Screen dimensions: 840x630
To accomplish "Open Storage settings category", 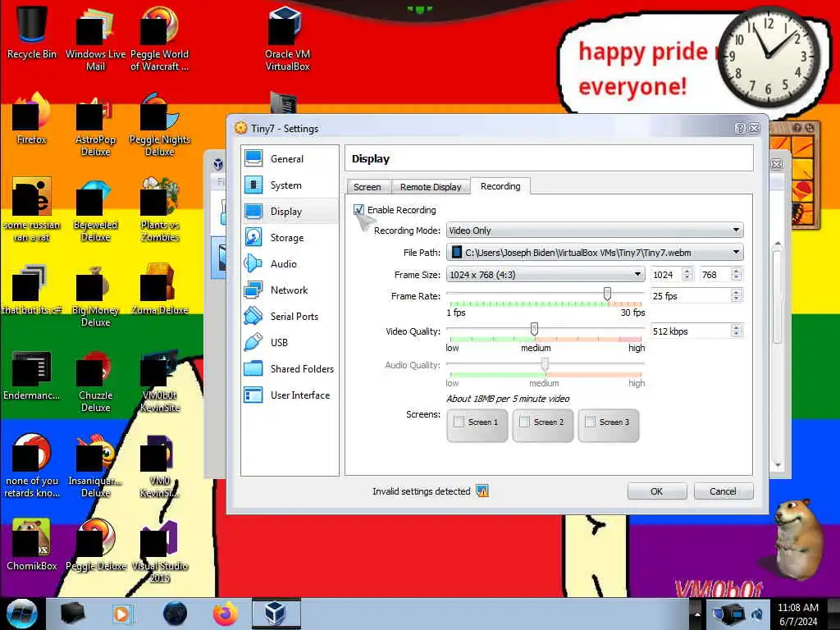I will 290,237.
